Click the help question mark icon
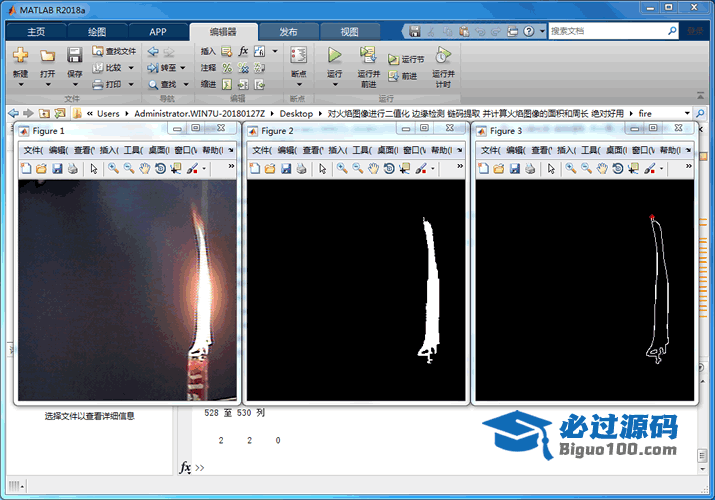The image size is (715, 500). tap(528, 31)
